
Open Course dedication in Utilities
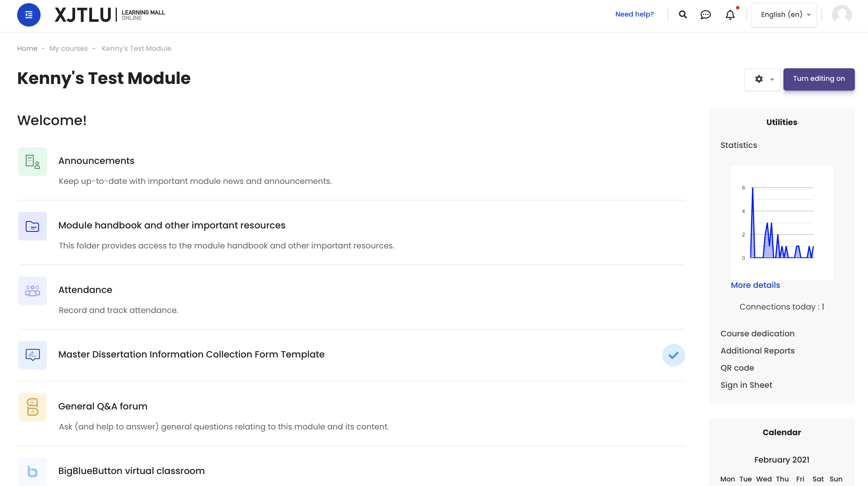(757, 334)
